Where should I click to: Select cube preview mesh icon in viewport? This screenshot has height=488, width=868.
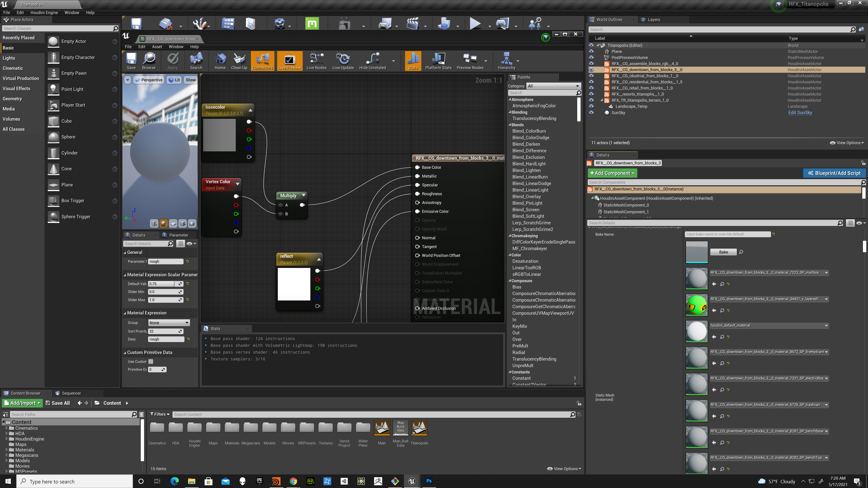coord(182,224)
